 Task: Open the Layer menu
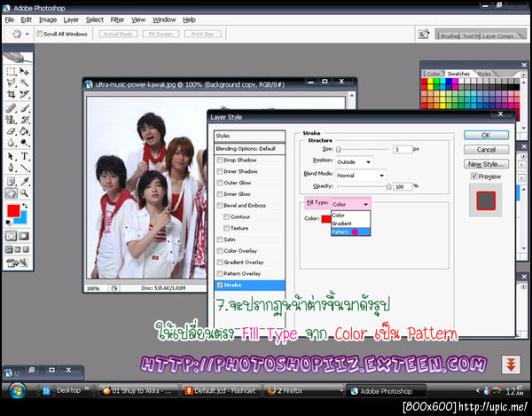click(71, 20)
